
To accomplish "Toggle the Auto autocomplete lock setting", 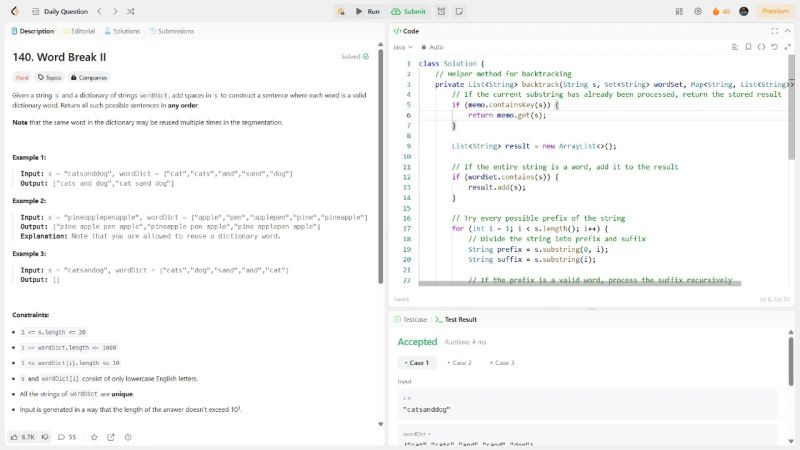I will click(x=432, y=47).
